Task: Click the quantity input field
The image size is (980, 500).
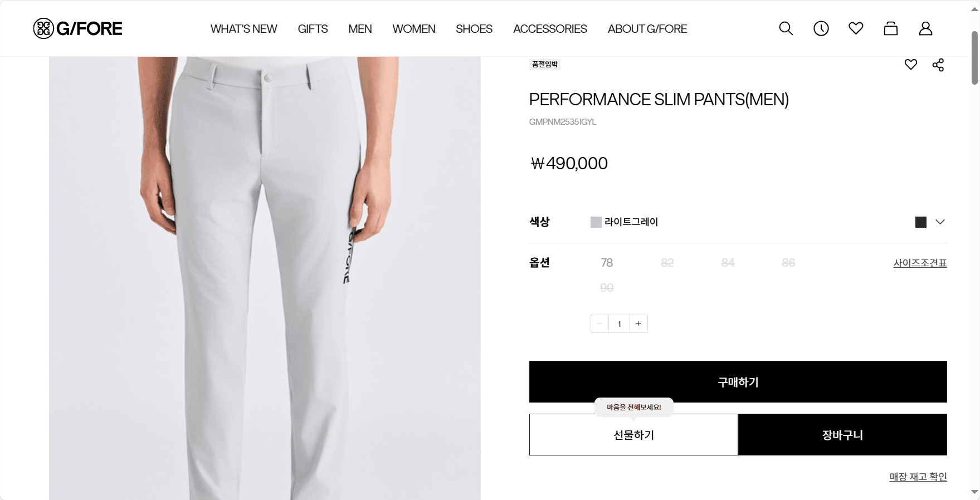Action: (619, 323)
